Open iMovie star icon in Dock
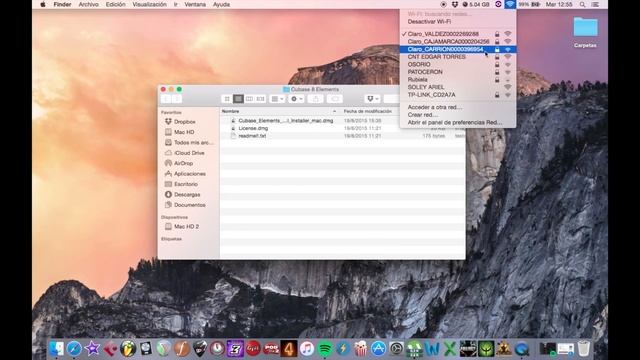Viewport: 640px width, 360px height. [92, 349]
